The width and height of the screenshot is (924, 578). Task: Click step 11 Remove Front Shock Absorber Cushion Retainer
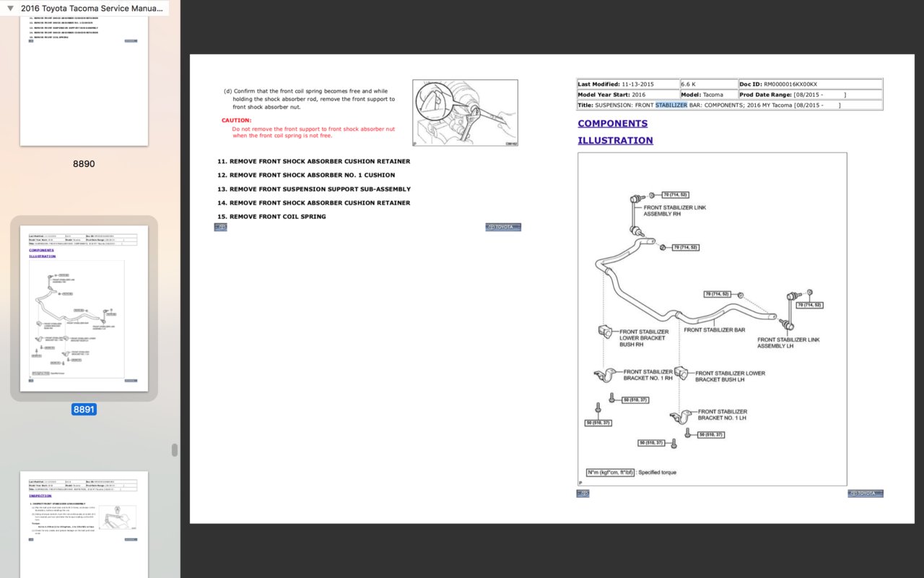click(x=314, y=161)
